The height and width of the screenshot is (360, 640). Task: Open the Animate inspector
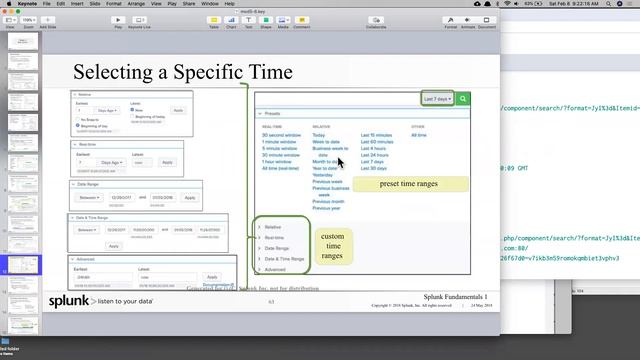(468, 20)
